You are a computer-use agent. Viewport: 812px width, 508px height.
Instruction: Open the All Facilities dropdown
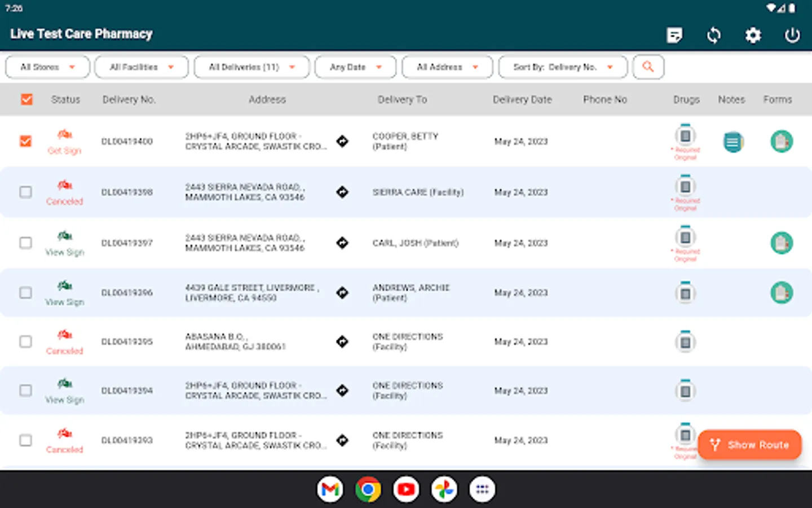141,67
